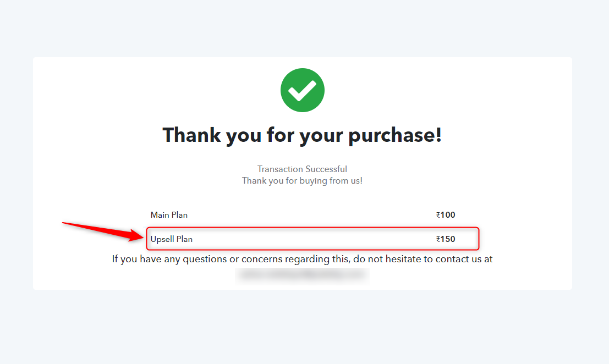The height and width of the screenshot is (364, 609).
Task: Click the green checkmark success icon
Action: coord(302,90)
